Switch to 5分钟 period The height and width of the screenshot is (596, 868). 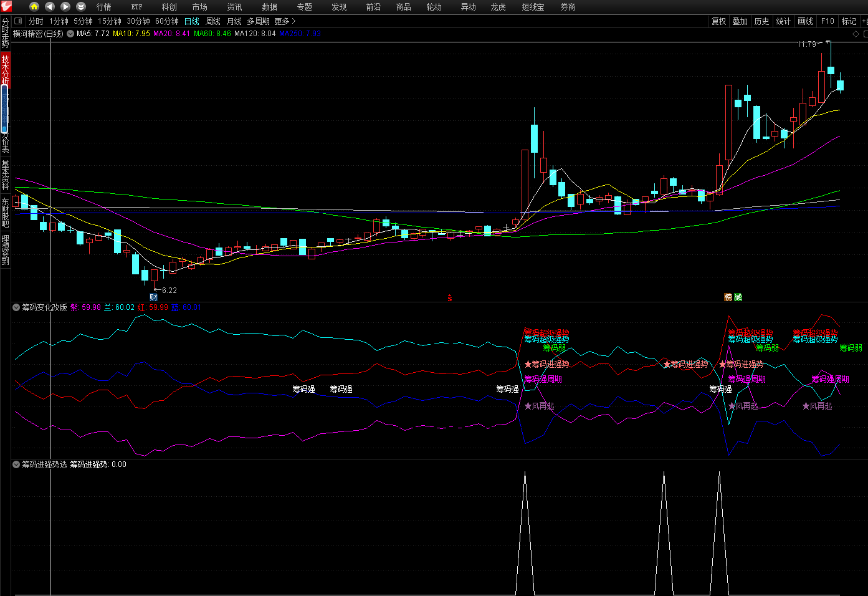point(83,21)
